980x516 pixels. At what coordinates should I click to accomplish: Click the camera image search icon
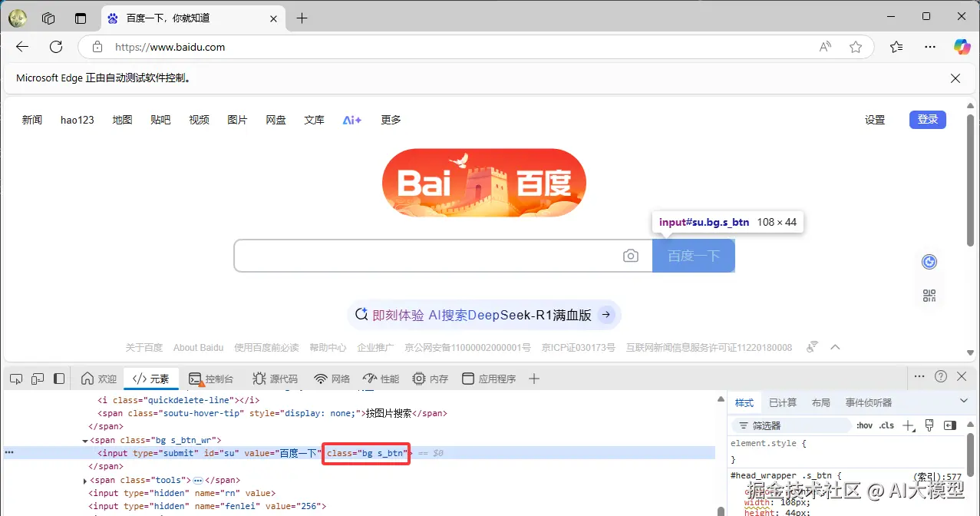tap(631, 256)
